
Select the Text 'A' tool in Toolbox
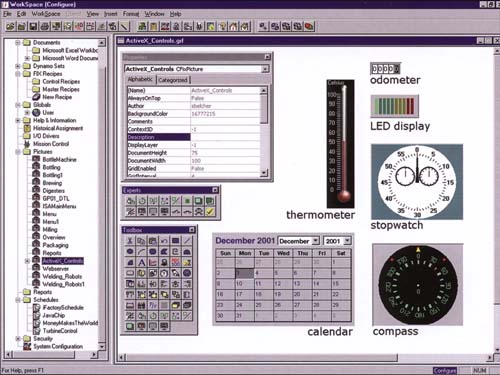pyautogui.click(x=141, y=262)
